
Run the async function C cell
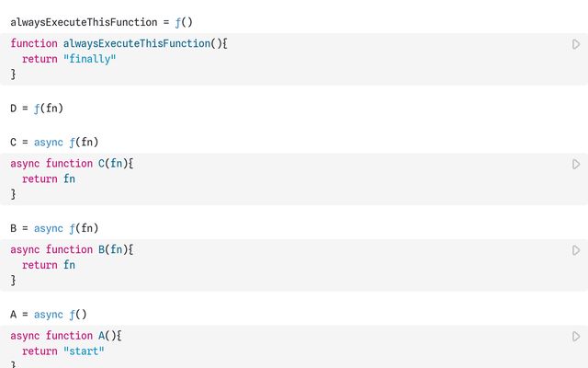576,164
